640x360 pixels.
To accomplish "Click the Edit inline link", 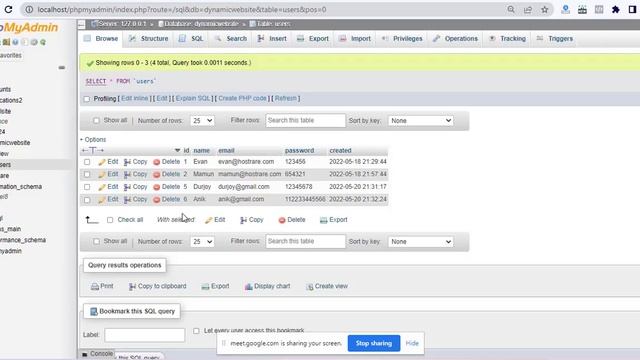I will point(135,98).
